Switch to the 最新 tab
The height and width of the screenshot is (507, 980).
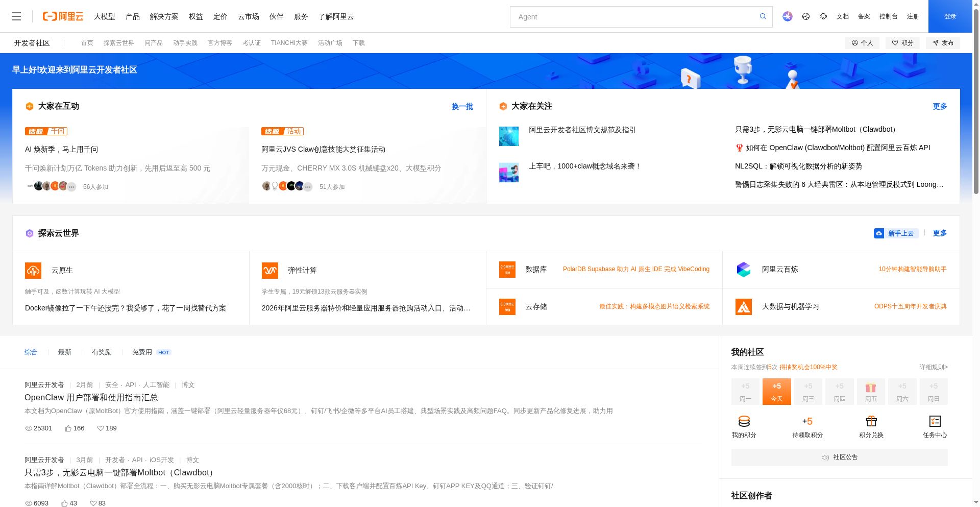[64, 352]
